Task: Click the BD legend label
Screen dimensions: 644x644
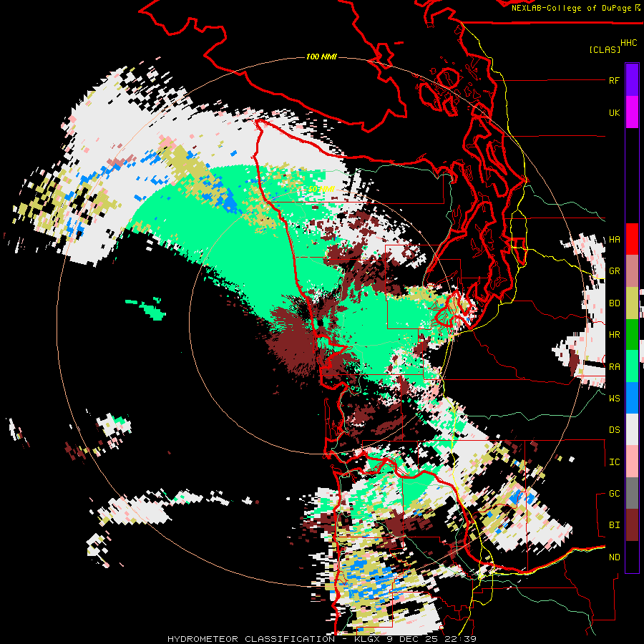Action: 614,303
